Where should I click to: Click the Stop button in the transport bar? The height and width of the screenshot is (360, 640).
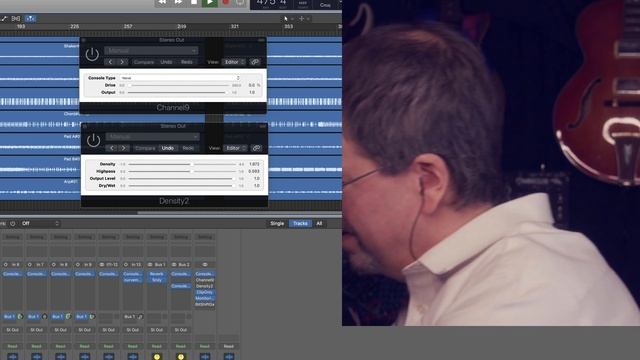194,2
